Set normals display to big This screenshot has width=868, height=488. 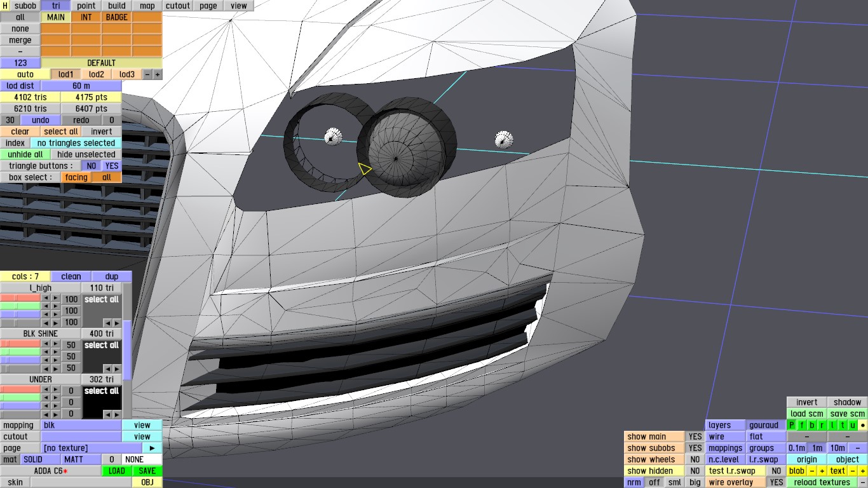695,482
